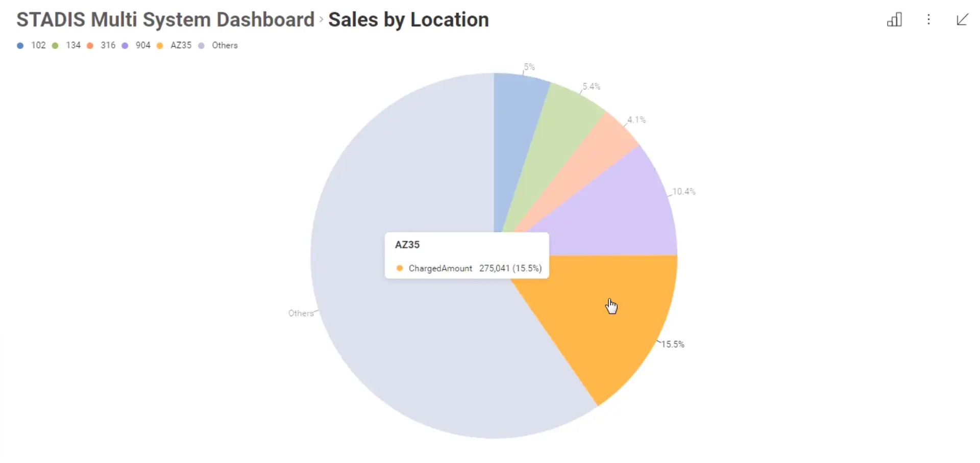Click the orange dot inside the AZ35 tooltip

[x=399, y=268]
